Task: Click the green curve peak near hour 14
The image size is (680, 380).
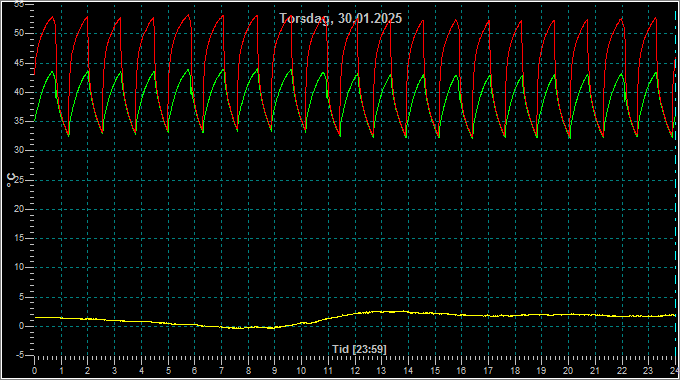Action: point(423,75)
